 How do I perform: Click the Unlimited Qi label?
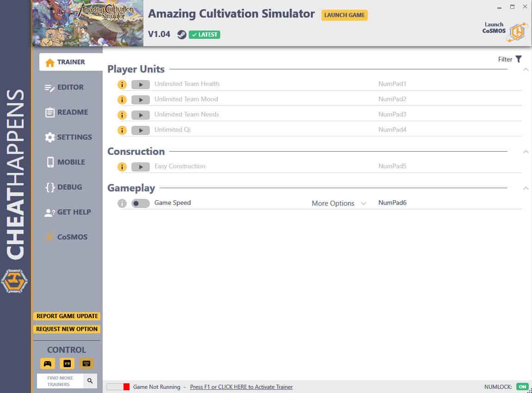click(x=173, y=129)
